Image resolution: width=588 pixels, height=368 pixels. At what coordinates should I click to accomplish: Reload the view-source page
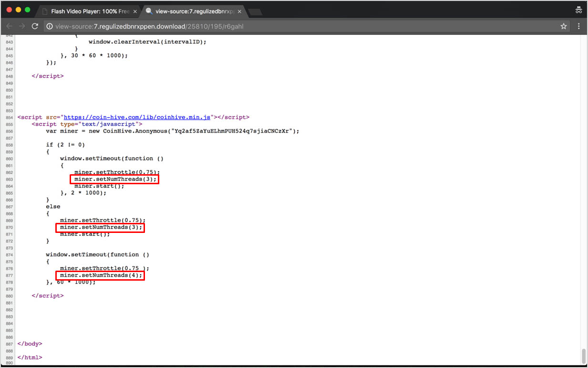[35, 26]
